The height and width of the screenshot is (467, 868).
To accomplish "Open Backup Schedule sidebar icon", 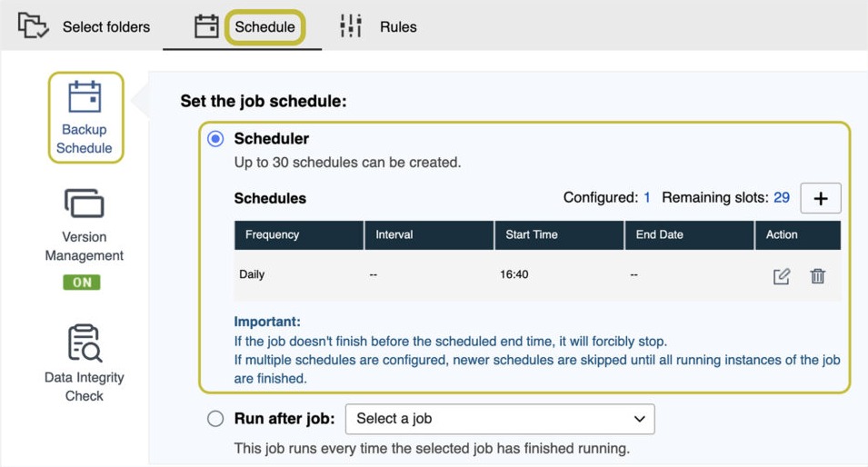I will [85, 97].
